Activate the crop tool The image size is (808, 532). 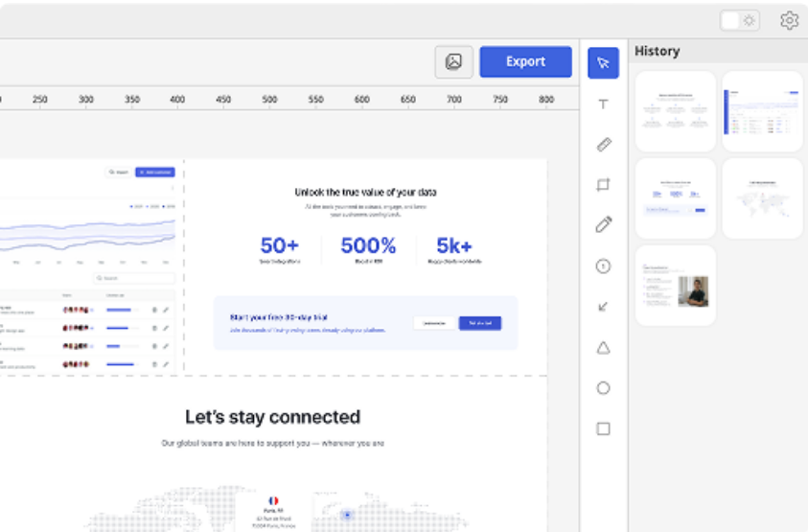[603, 185]
